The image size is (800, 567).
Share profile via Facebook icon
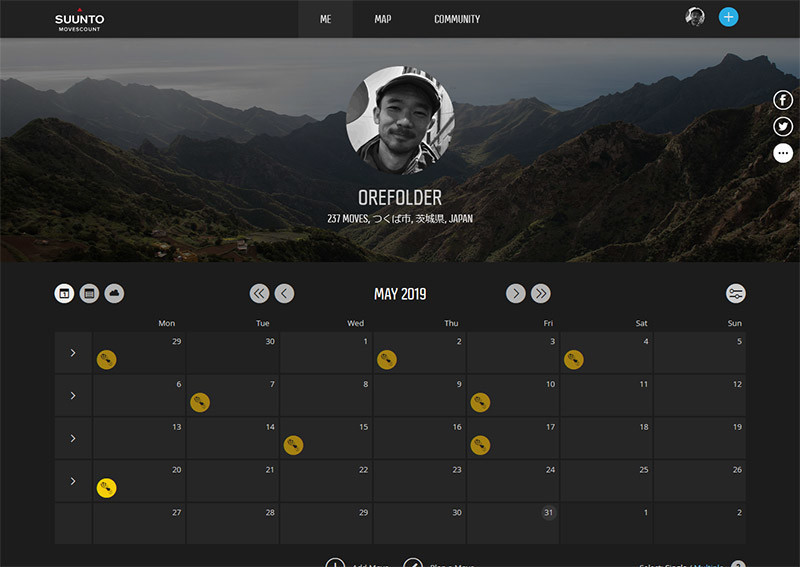coord(783,100)
